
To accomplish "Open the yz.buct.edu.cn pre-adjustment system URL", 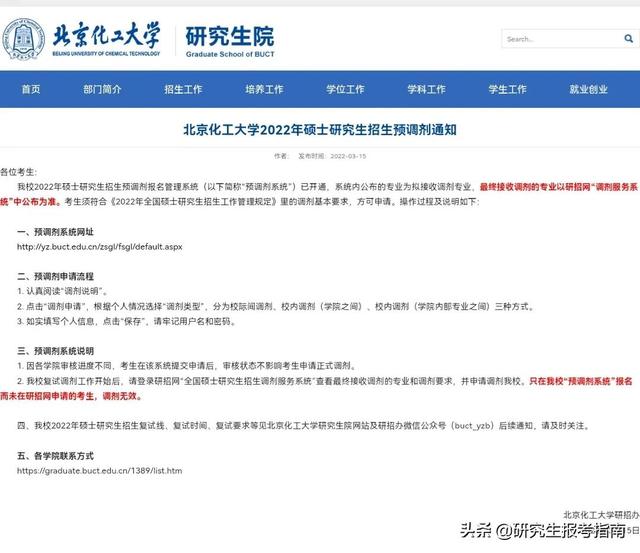I will (100, 247).
